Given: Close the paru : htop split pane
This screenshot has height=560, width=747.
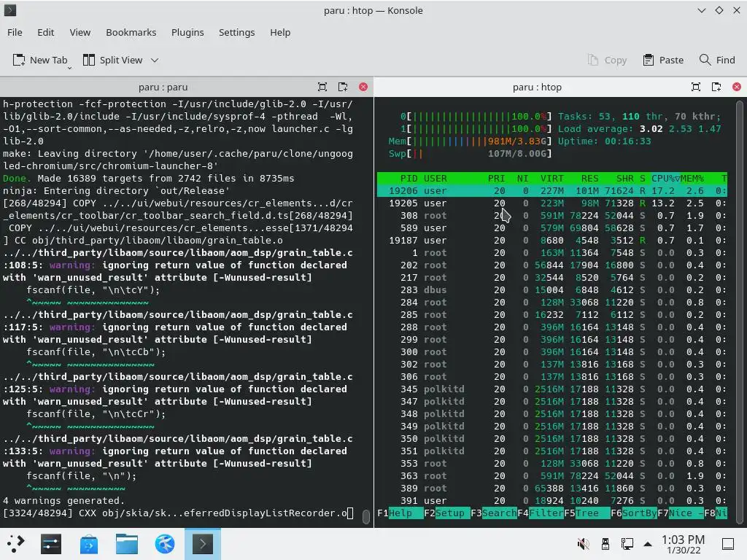Looking at the screenshot, I should tap(737, 87).
